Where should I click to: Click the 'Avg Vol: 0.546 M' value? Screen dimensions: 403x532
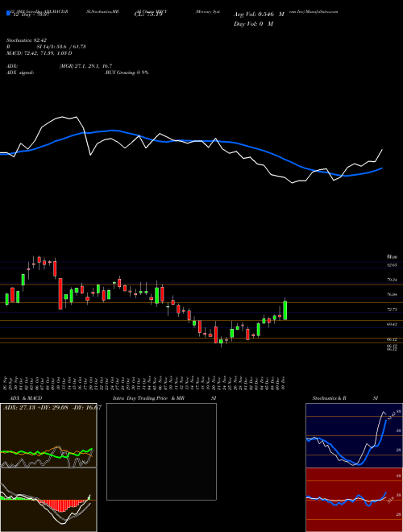point(259,15)
